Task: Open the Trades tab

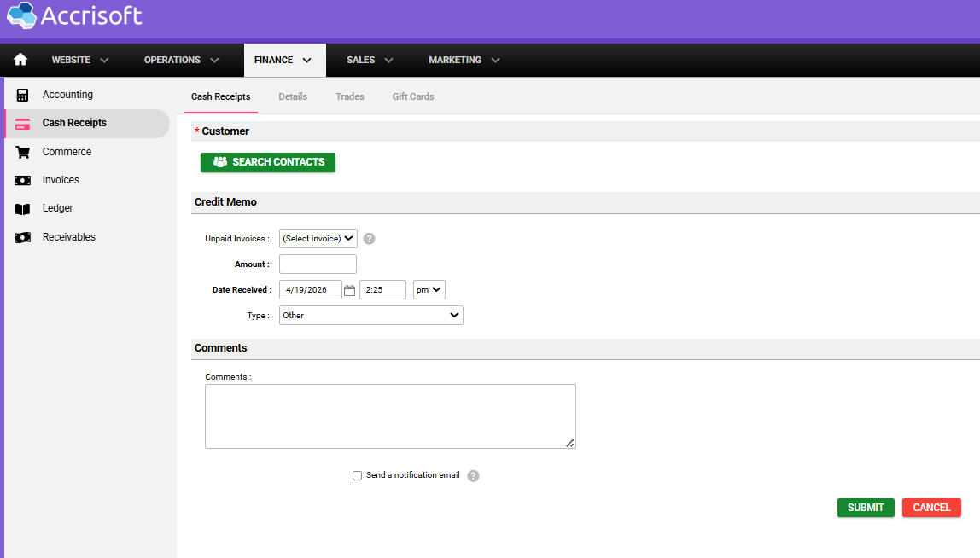Action: 349,96
